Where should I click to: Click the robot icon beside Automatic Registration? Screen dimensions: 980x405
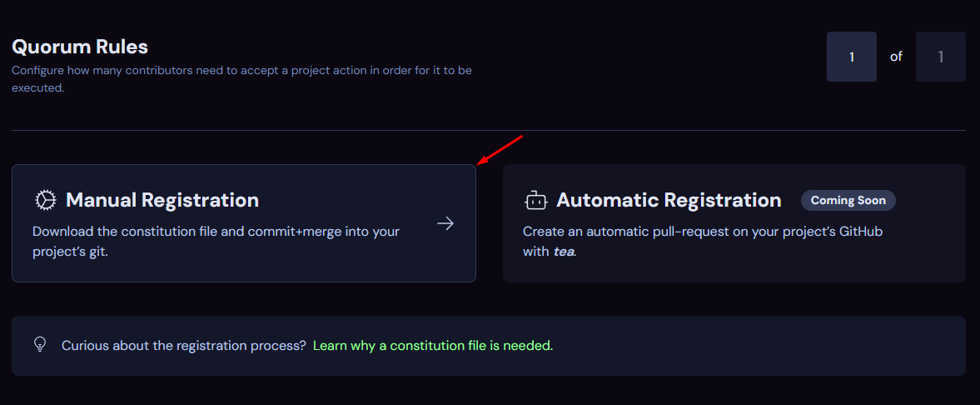point(535,200)
